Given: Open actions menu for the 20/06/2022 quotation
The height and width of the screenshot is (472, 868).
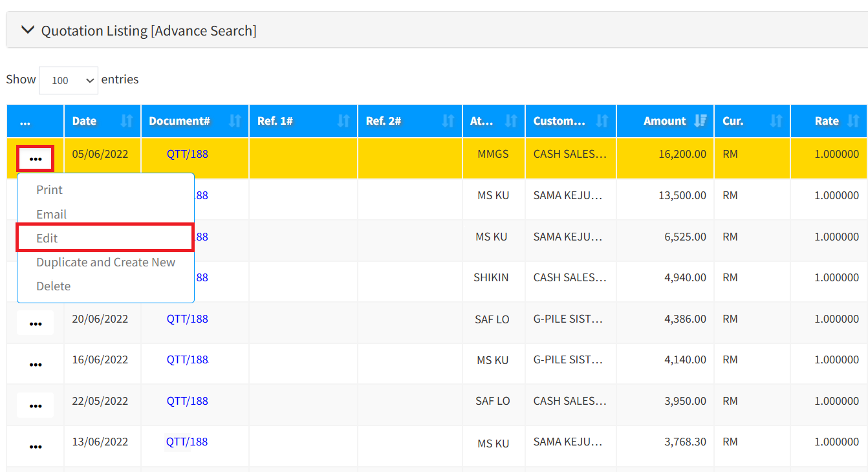Looking at the screenshot, I should [x=36, y=323].
